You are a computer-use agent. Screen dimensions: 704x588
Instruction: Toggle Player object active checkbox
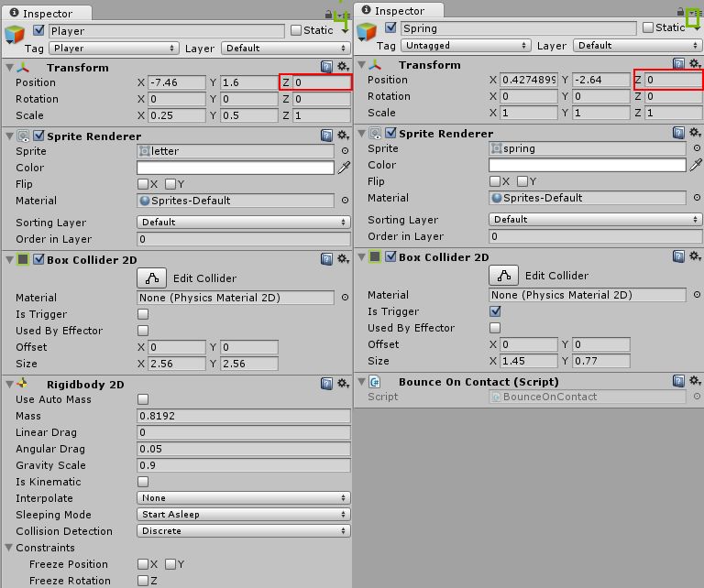point(39,30)
